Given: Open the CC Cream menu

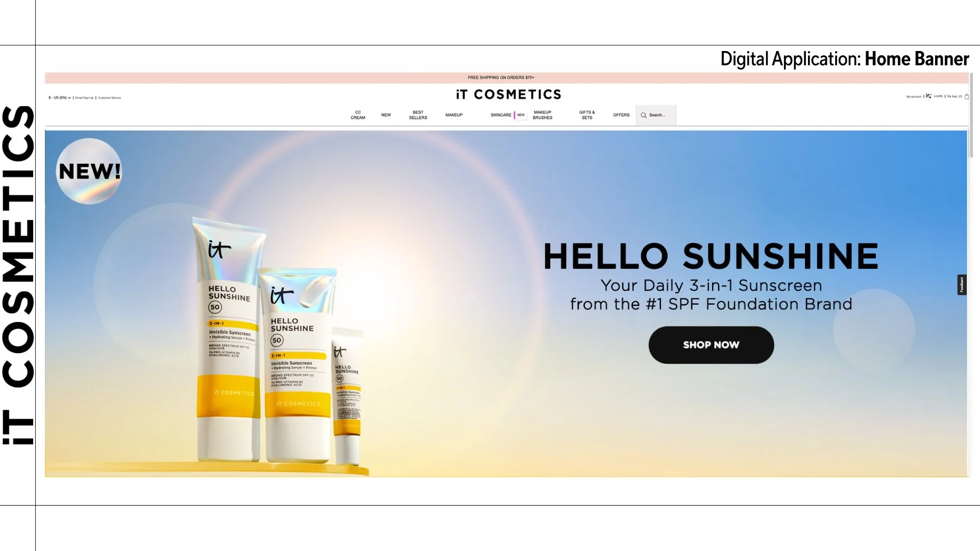Looking at the screenshot, I should coord(358,115).
